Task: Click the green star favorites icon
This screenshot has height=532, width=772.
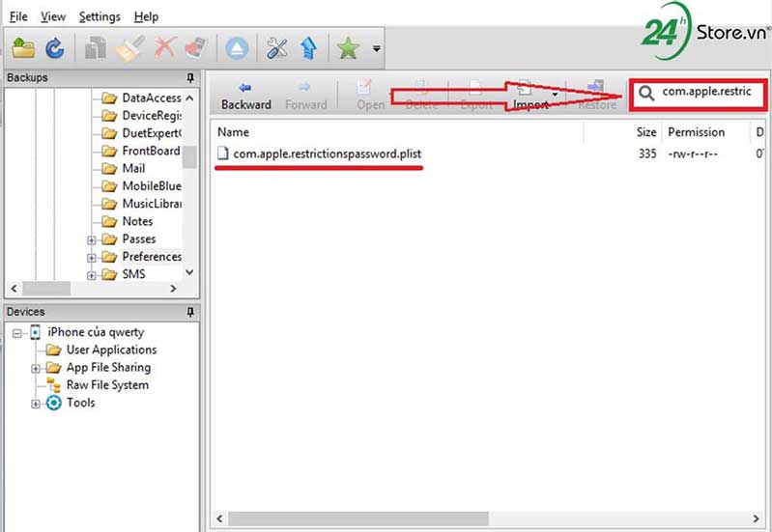Action: [348, 48]
